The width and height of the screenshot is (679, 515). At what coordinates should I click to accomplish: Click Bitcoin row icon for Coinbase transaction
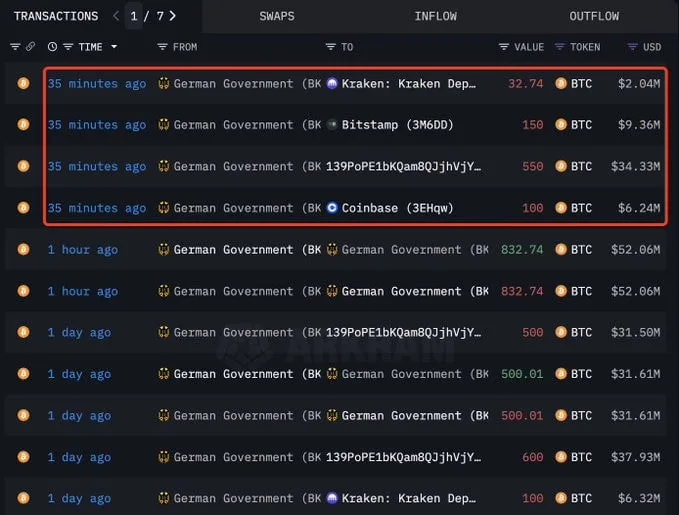point(23,208)
